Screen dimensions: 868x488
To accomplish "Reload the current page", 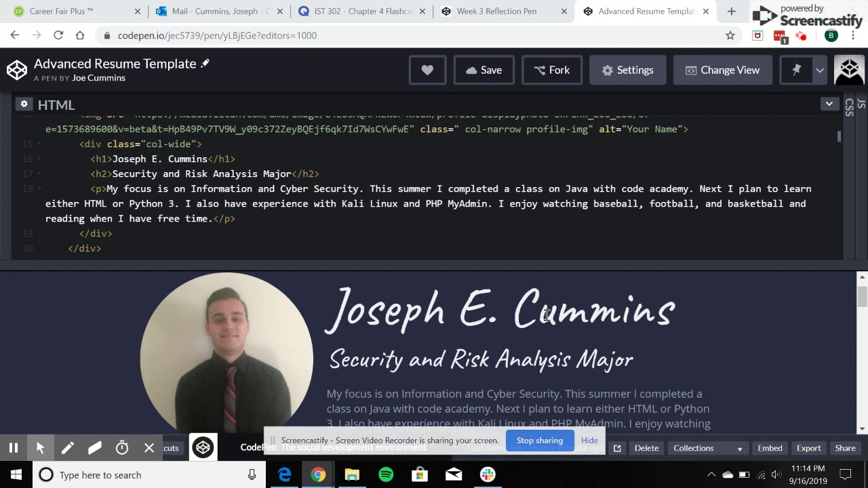I will pyautogui.click(x=58, y=35).
